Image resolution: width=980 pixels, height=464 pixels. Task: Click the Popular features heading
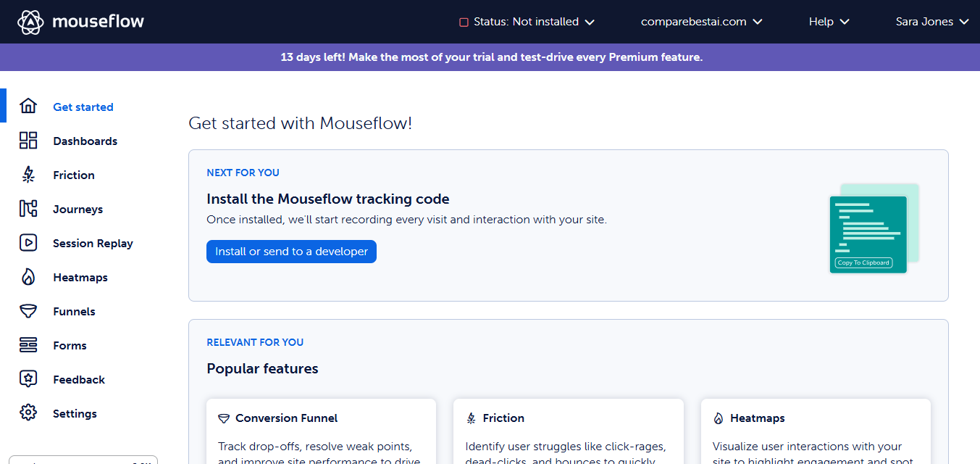262,369
